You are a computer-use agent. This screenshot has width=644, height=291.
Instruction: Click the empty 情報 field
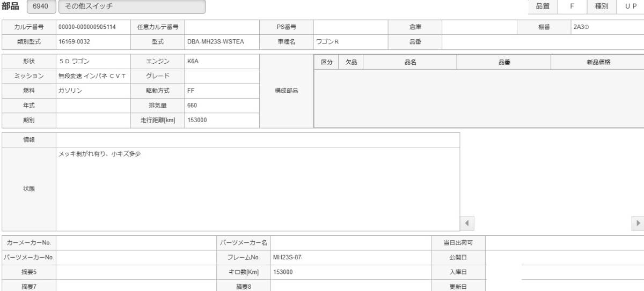(x=258, y=140)
